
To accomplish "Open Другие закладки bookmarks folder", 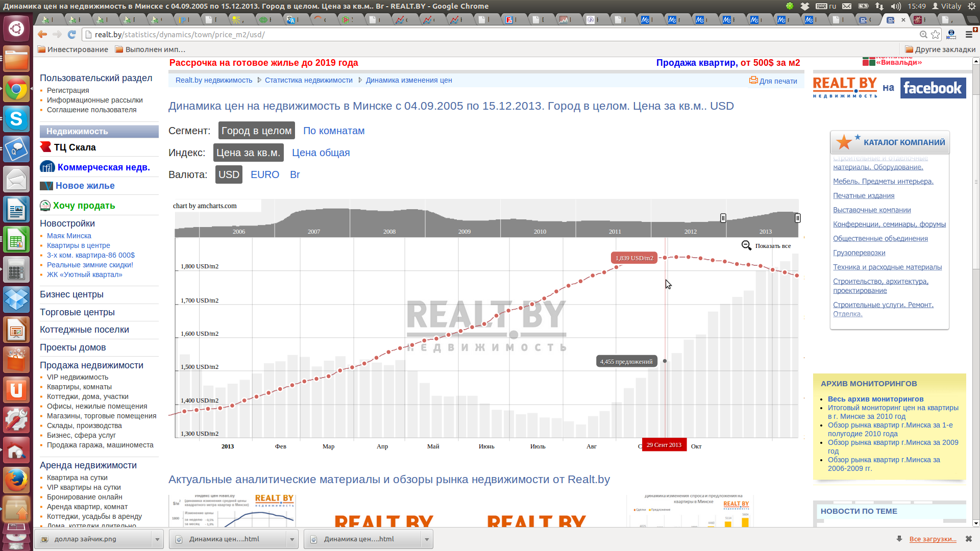I will click(x=940, y=49).
